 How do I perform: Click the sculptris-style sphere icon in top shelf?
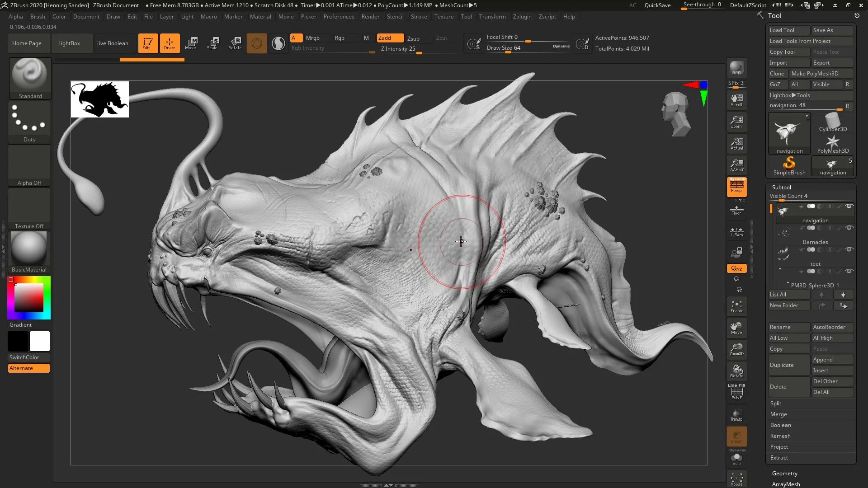pyautogui.click(x=278, y=43)
